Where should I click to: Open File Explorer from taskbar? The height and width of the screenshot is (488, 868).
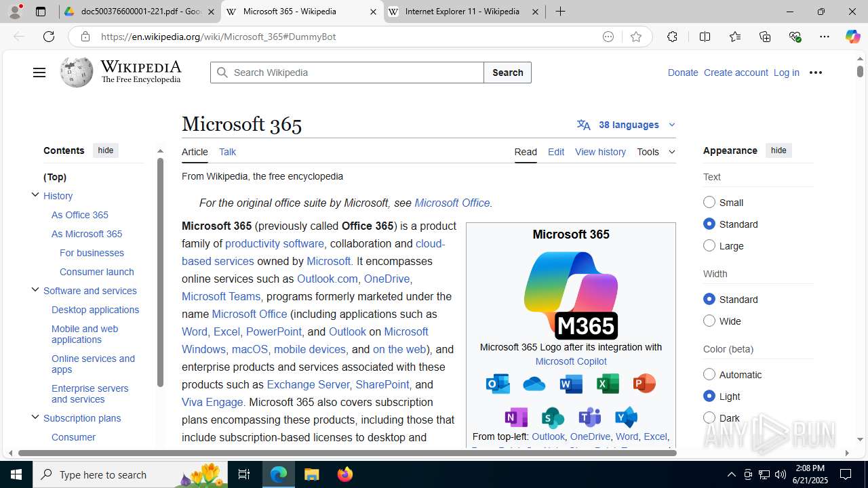pos(311,474)
